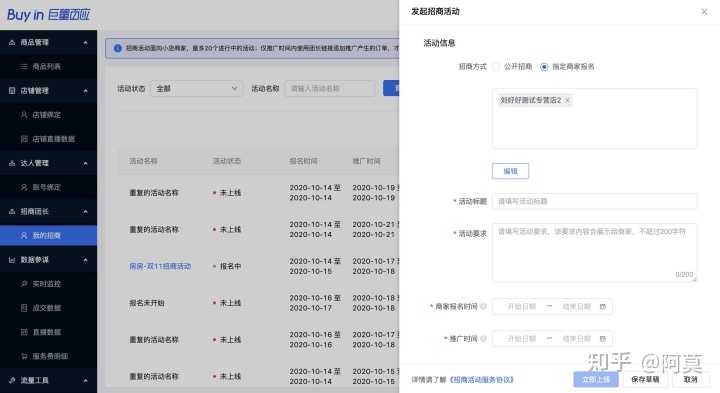Click help icon beside 推广时间 label
Viewport: 720px width, 393px height.
(x=483, y=339)
